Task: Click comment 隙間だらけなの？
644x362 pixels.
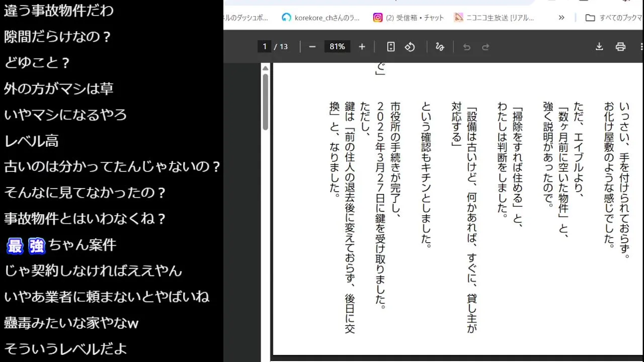Action: point(57,37)
